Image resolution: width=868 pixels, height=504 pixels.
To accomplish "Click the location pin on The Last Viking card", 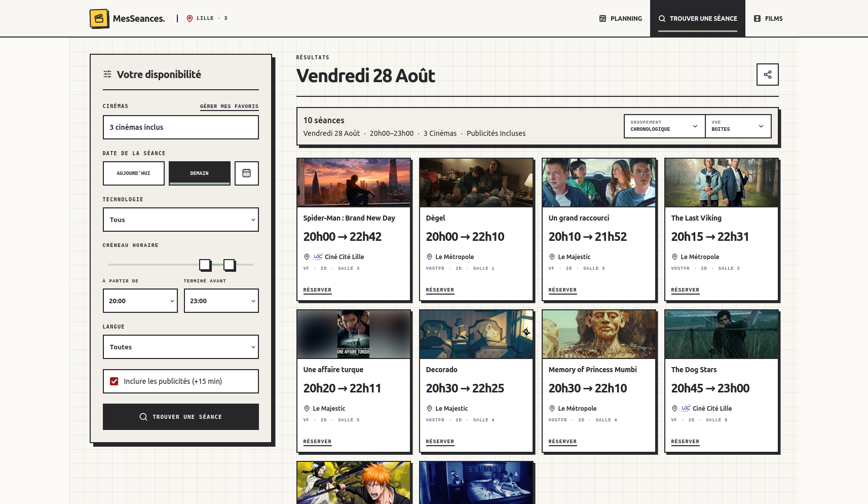I will 674,257.
